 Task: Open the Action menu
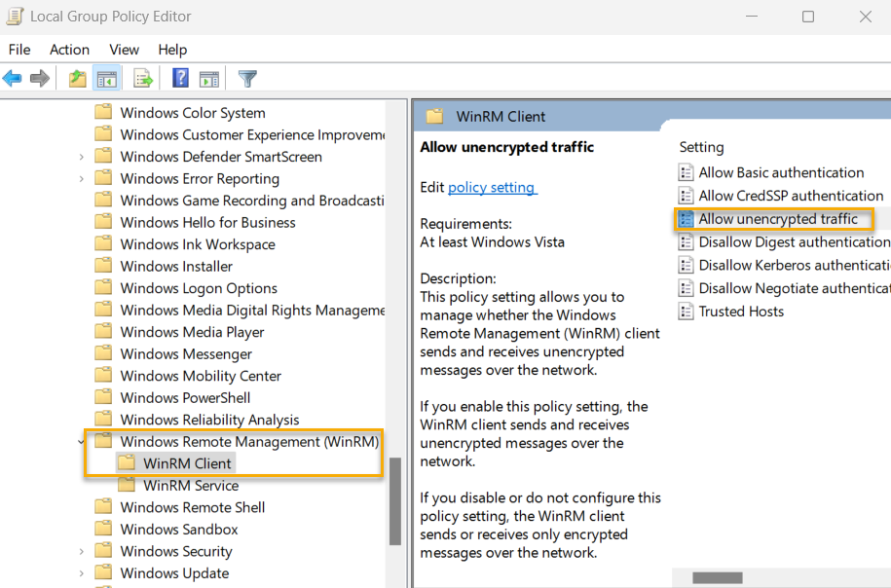tap(68, 50)
